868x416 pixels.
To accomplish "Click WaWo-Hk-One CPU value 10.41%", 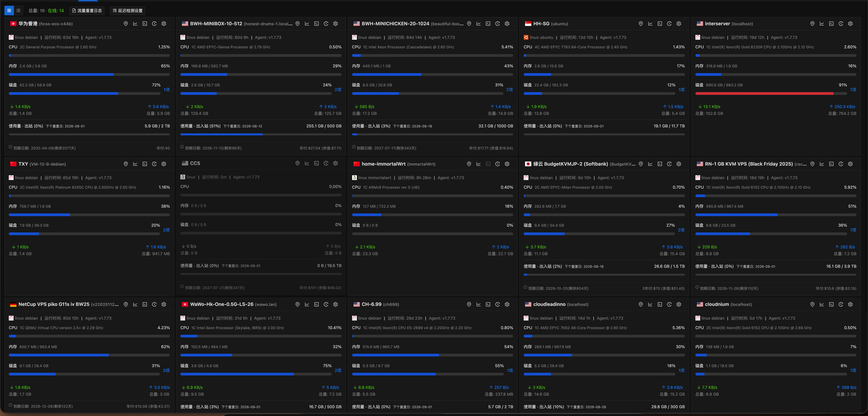I will [x=335, y=328].
